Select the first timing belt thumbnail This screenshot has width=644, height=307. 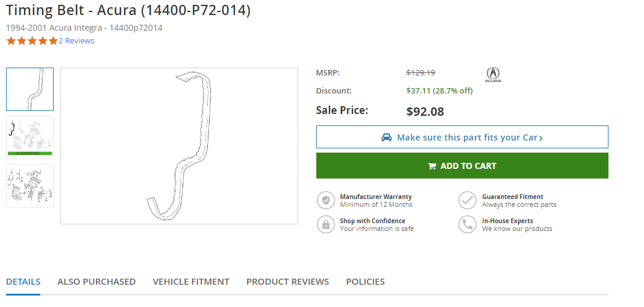(x=30, y=89)
